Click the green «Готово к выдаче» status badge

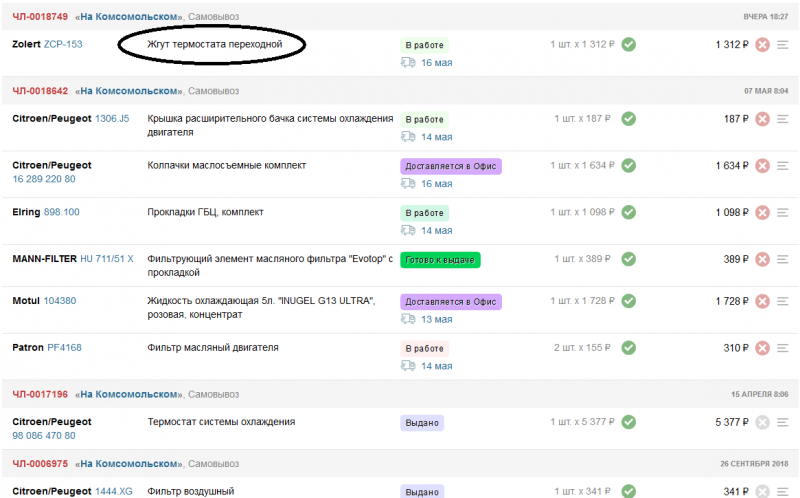click(x=440, y=260)
